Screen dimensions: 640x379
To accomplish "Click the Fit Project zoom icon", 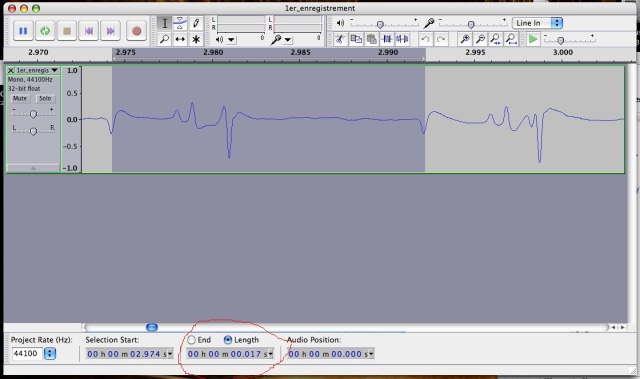I will pos(511,39).
